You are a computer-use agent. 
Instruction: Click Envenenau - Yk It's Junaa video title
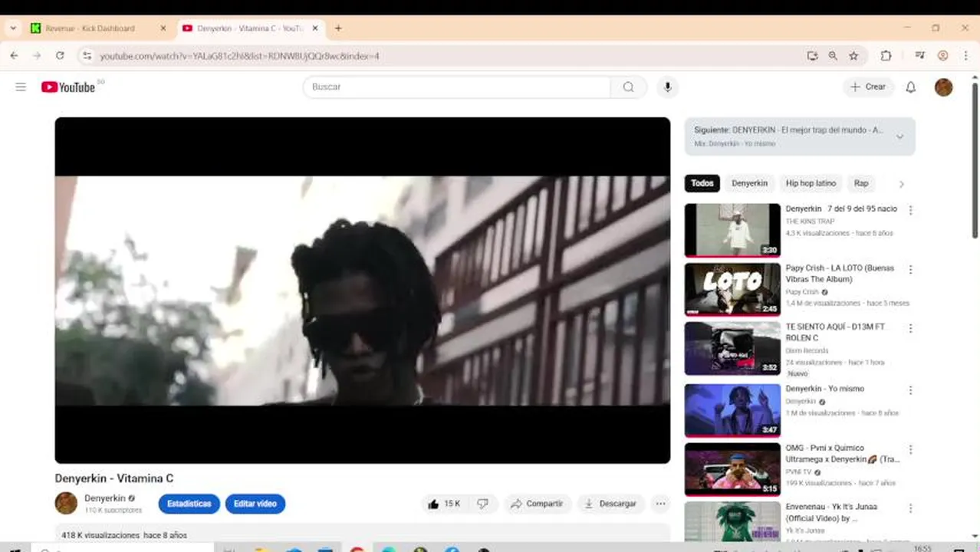click(831, 512)
